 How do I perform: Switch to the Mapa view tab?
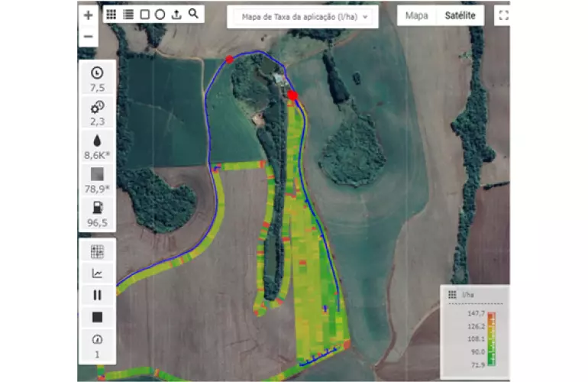pos(416,15)
